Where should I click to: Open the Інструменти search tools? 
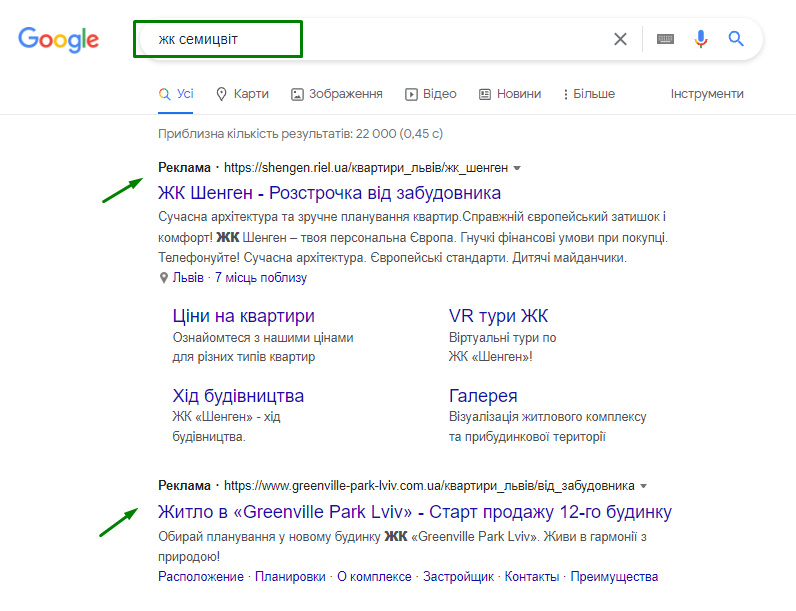point(707,94)
